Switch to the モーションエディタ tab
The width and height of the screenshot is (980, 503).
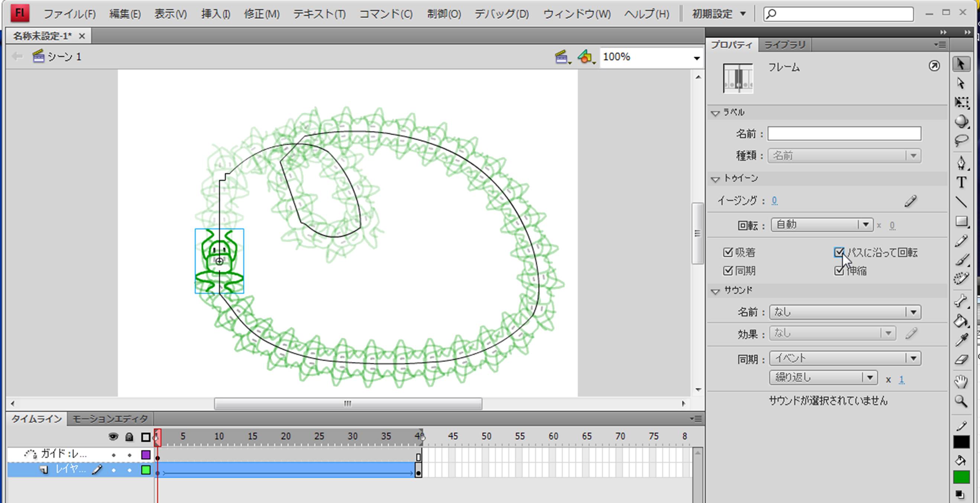(x=110, y=419)
